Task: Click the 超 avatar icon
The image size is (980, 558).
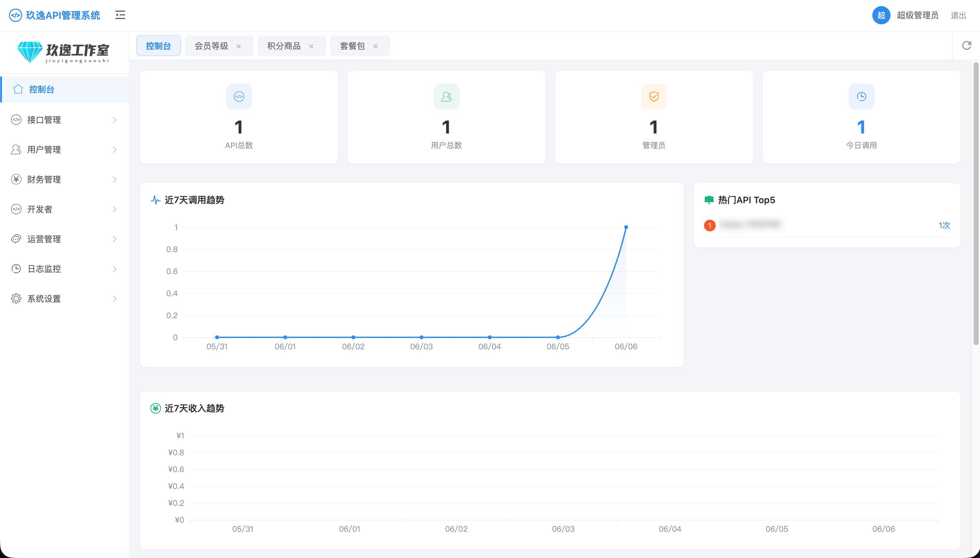Action: tap(881, 15)
